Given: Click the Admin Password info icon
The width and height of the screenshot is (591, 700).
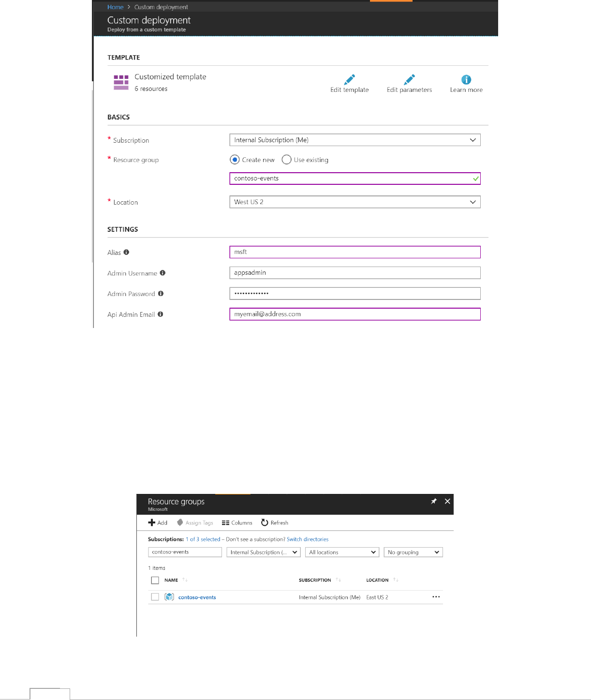Looking at the screenshot, I should (161, 294).
